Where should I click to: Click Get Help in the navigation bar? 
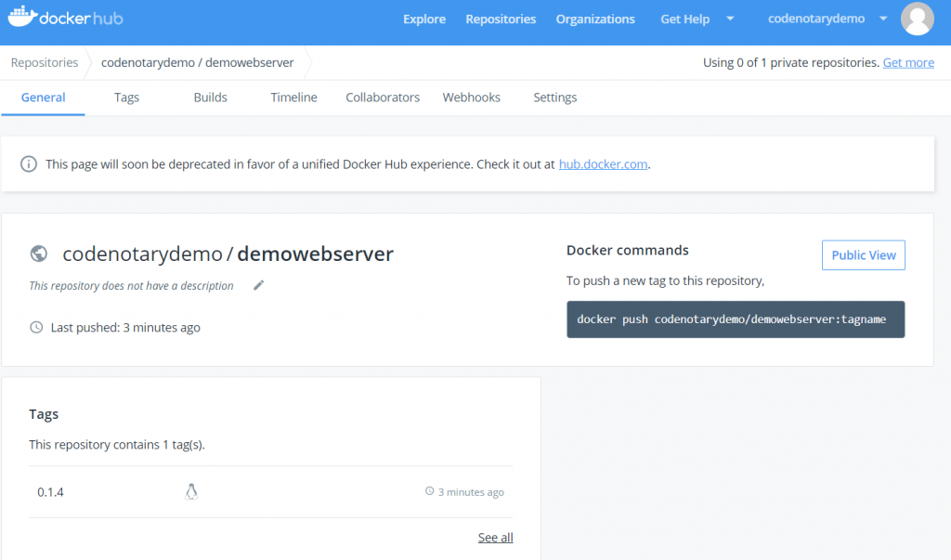tap(684, 19)
